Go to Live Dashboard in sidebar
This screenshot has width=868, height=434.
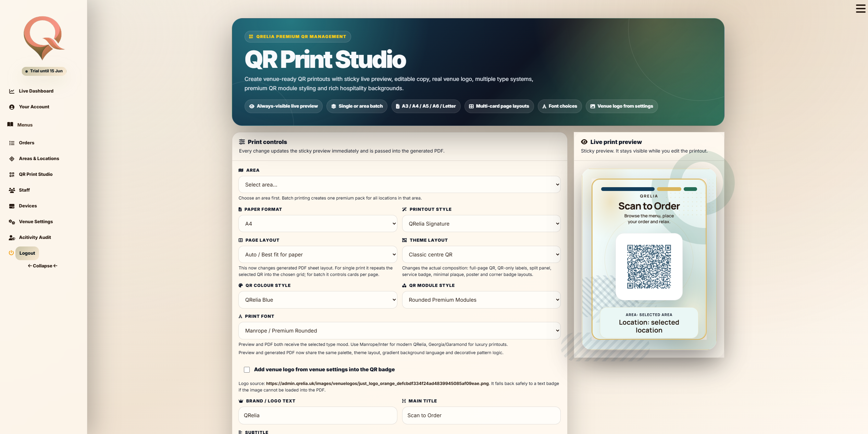click(36, 91)
